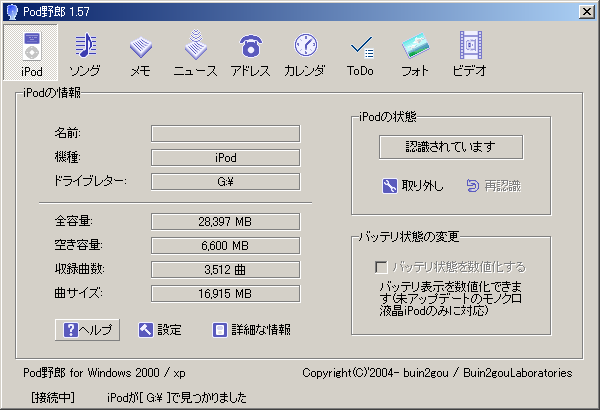Open 設定 (Settings)
The width and height of the screenshot is (600, 410).
160,329
